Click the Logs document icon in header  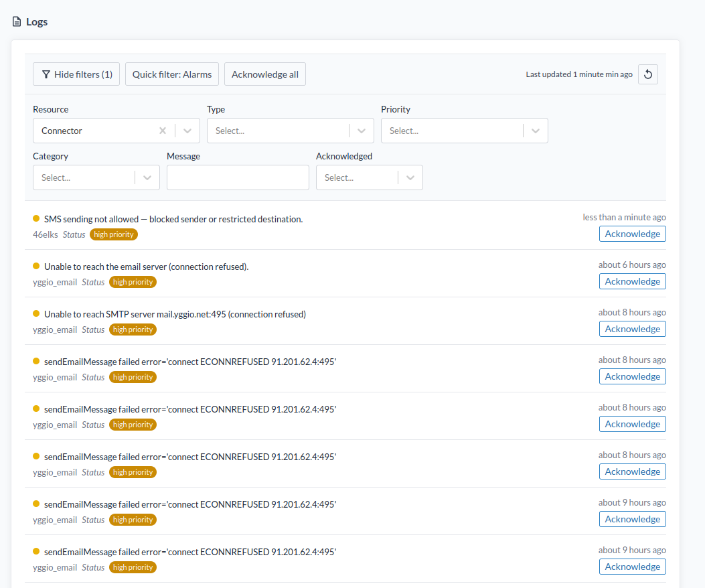(17, 21)
